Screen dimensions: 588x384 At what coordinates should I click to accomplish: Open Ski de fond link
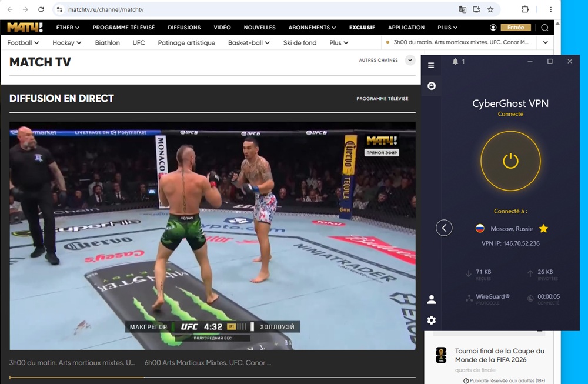point(300,43)
